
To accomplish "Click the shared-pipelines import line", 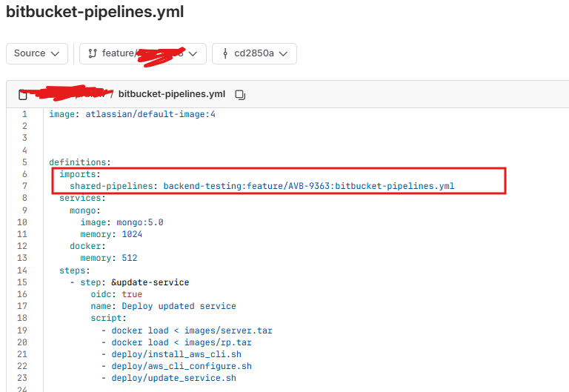I will [x=262, y=186].
